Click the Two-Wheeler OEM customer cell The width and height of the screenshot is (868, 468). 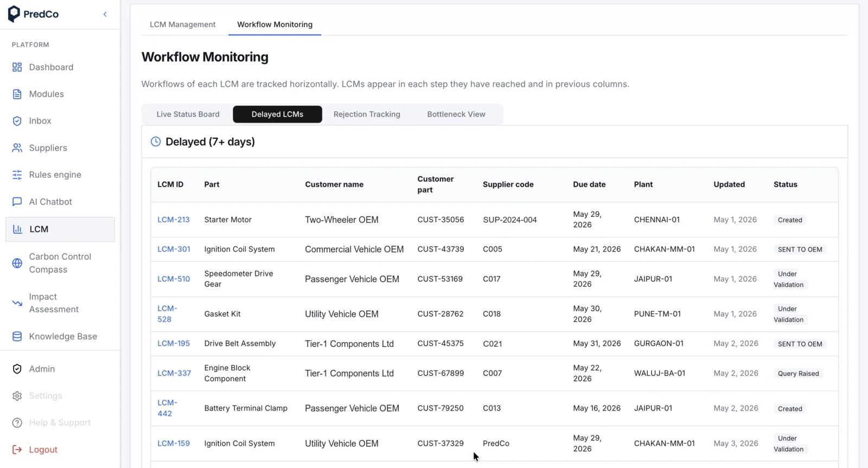point(342,220)
